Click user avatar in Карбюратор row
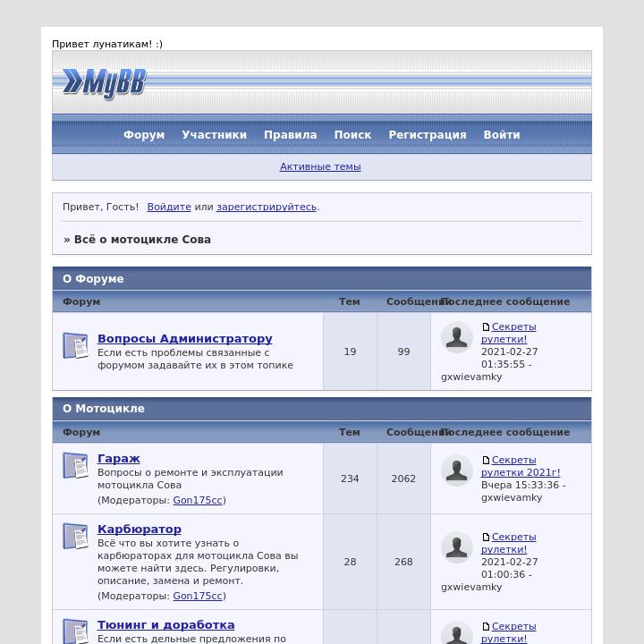This screenshot has width=644, height=644. [457, 547]
